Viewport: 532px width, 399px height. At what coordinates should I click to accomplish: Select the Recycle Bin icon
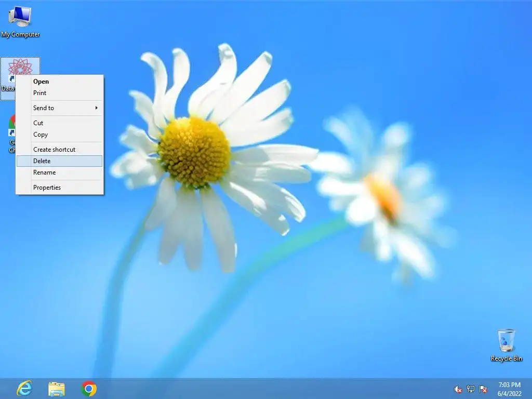coord(506,345)
